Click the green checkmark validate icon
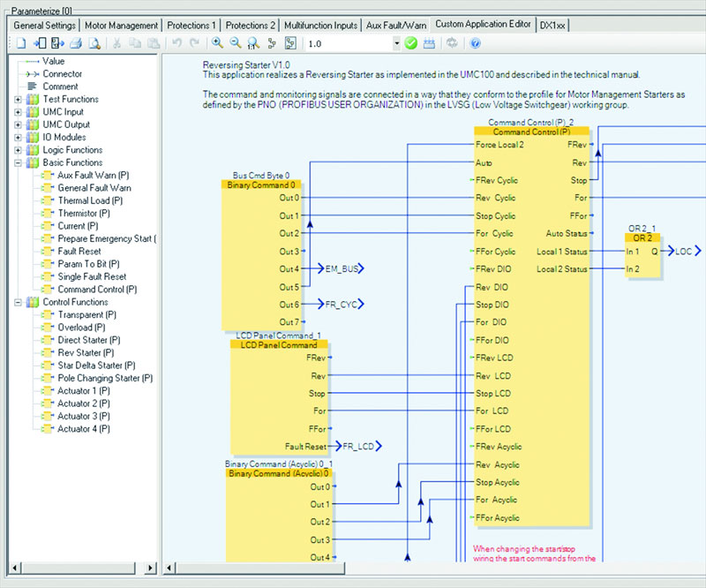706x588 pixels. 411,43
